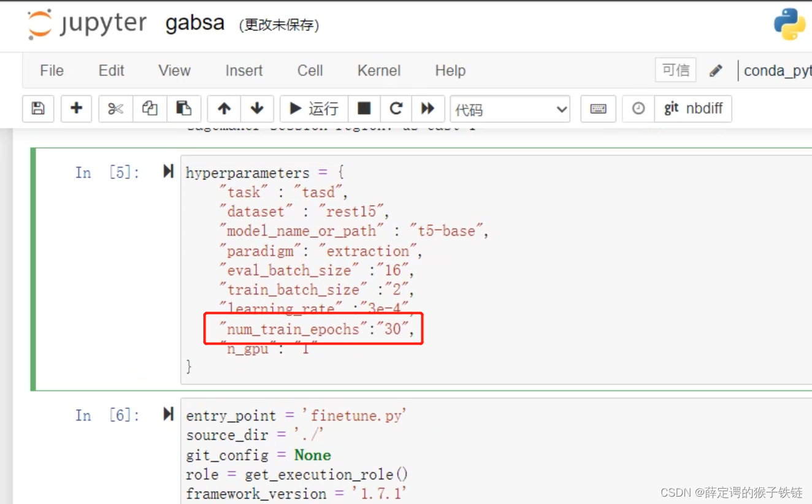The width and height of the screenshot is (812, 504).
Task: Click the 可信 trusted notebook button
Action: (676, 71)
